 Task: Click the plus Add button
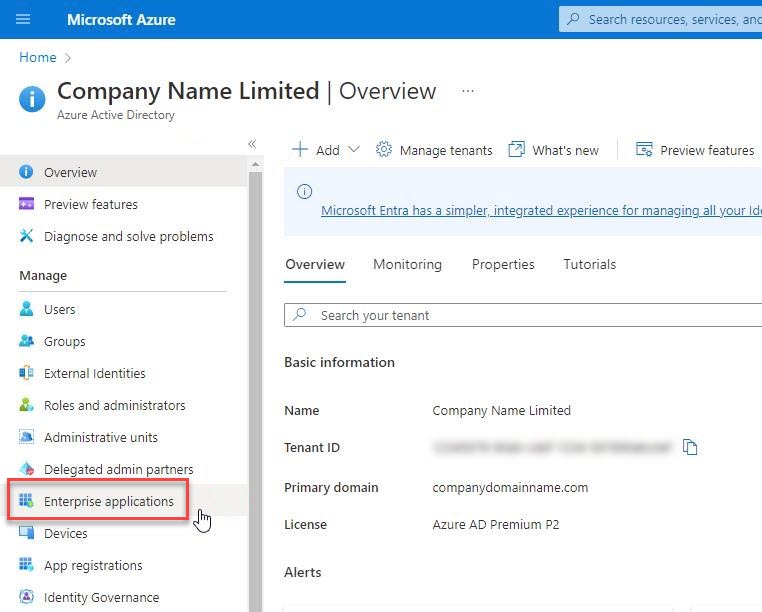click(x=316, y=150)
